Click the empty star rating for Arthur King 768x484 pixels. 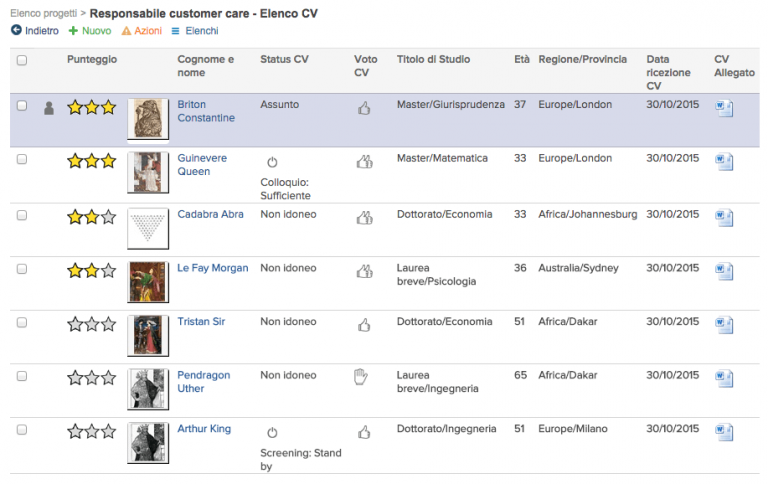click(92, 431)
